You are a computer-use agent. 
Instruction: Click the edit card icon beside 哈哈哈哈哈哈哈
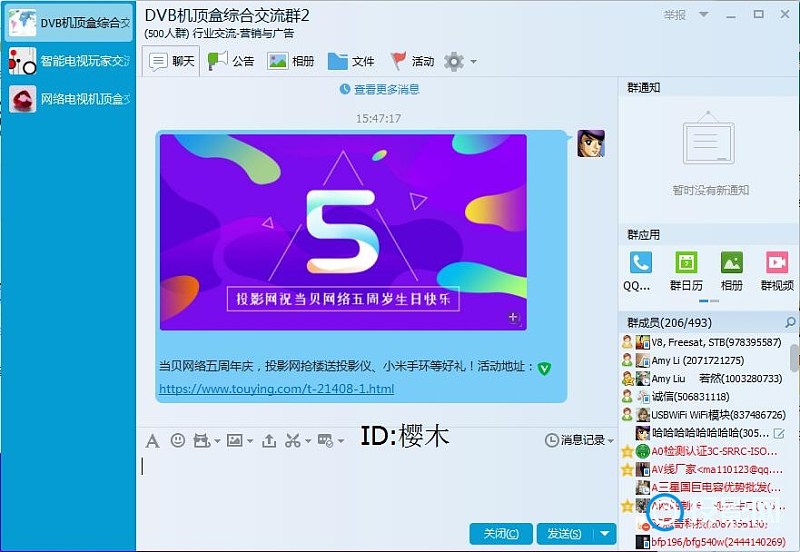779,434
